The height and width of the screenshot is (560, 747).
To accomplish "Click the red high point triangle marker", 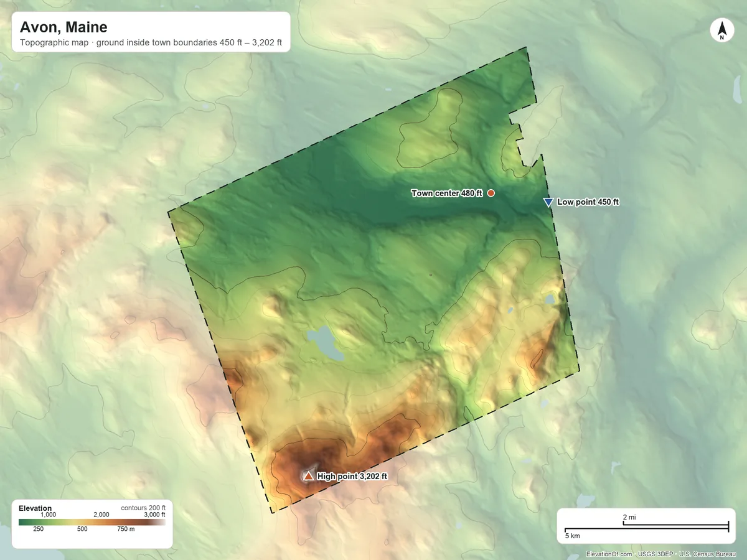I will [308, 476].
